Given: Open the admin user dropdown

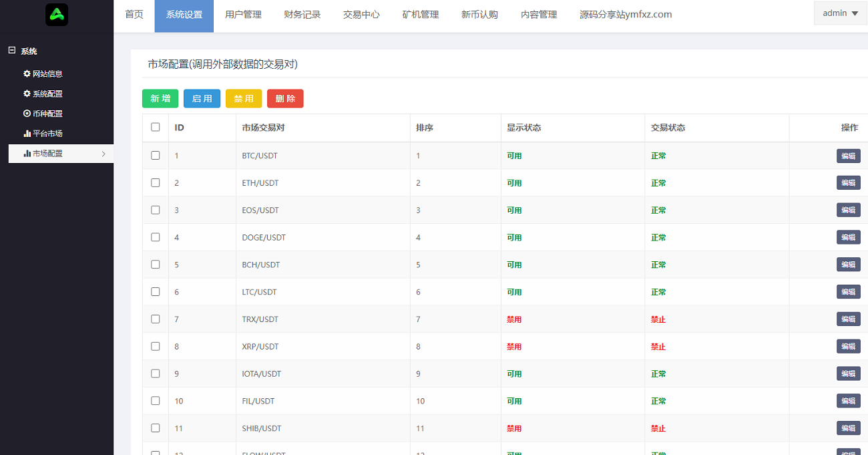Looking at the screenshot, I should tap(840, 13).
